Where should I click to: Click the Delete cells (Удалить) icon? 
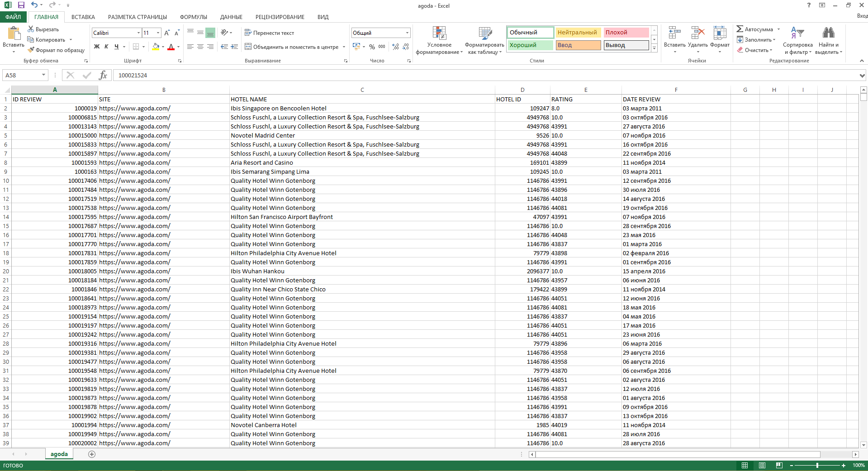point(698,33)
